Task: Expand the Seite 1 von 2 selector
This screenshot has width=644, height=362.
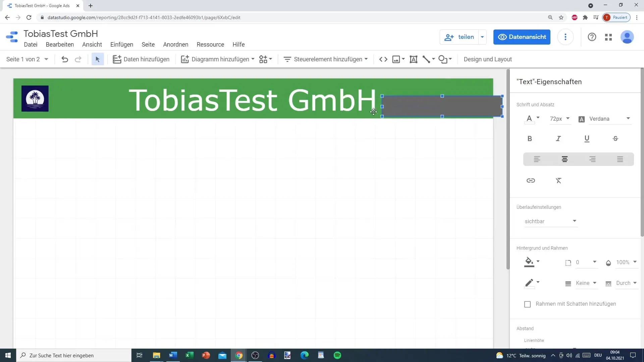Action: tap(27, 59)
